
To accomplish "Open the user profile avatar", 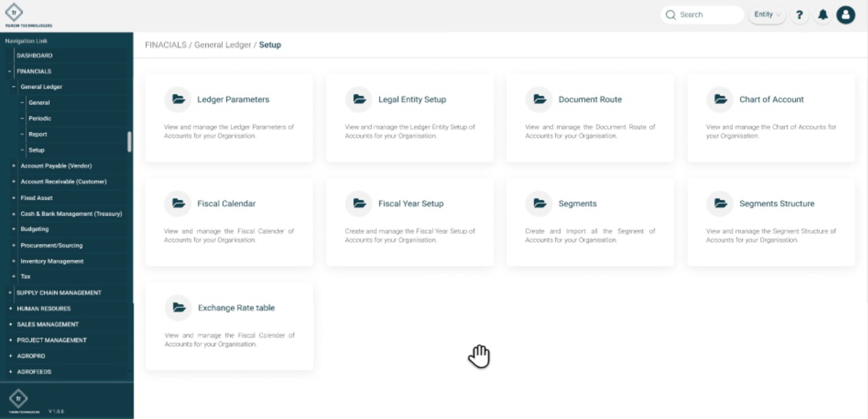I will tap(846, 15).
